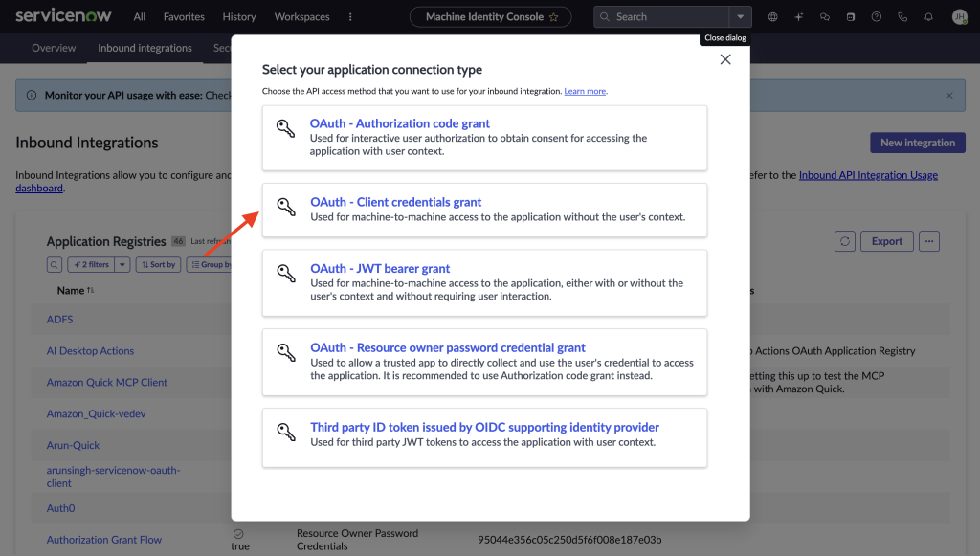Click key icon beside Resource owner password grant
The width and height of the screenshot is (980, 556).
coord(286,352)
